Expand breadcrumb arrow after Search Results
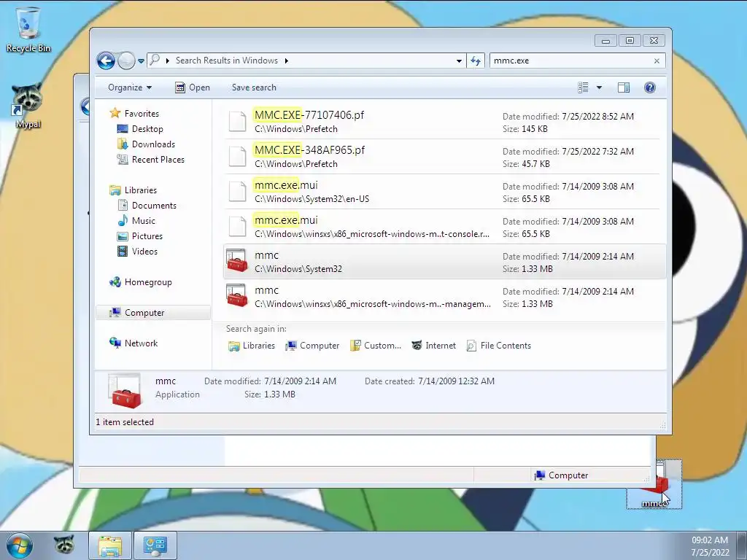Viewport: 747px width, 560px height. click(x=286, y=61)
